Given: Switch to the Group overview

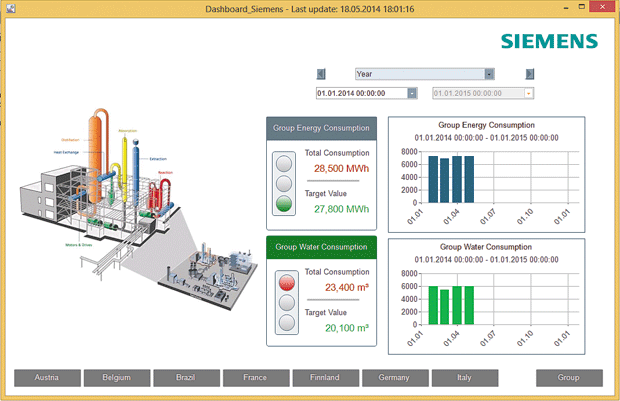Looking at the screenshot, I should (569, 378).
